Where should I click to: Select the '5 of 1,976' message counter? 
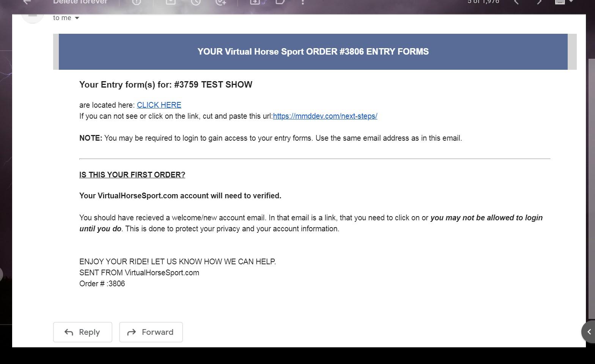pyautogui.click(x=483, y=2)
